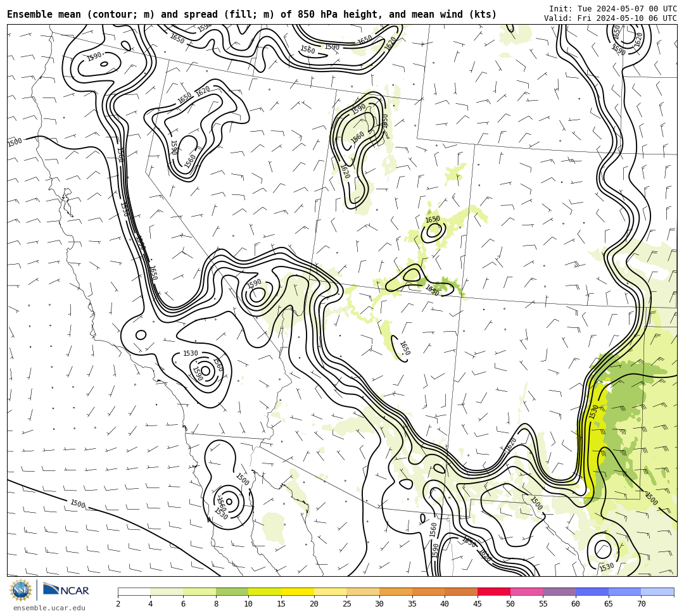Click the NSF logo
This screenshot has height=616, width=684.
coord(20,590)
